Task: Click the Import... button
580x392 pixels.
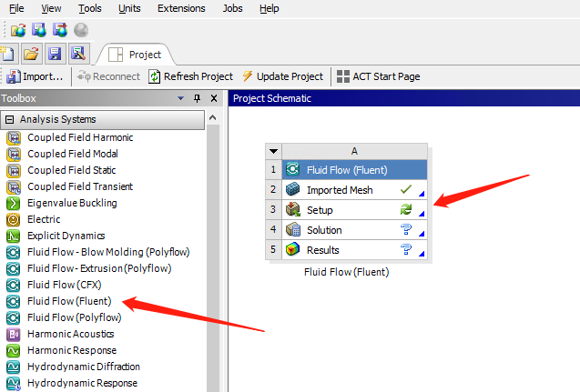Action: tap(35, 76)
